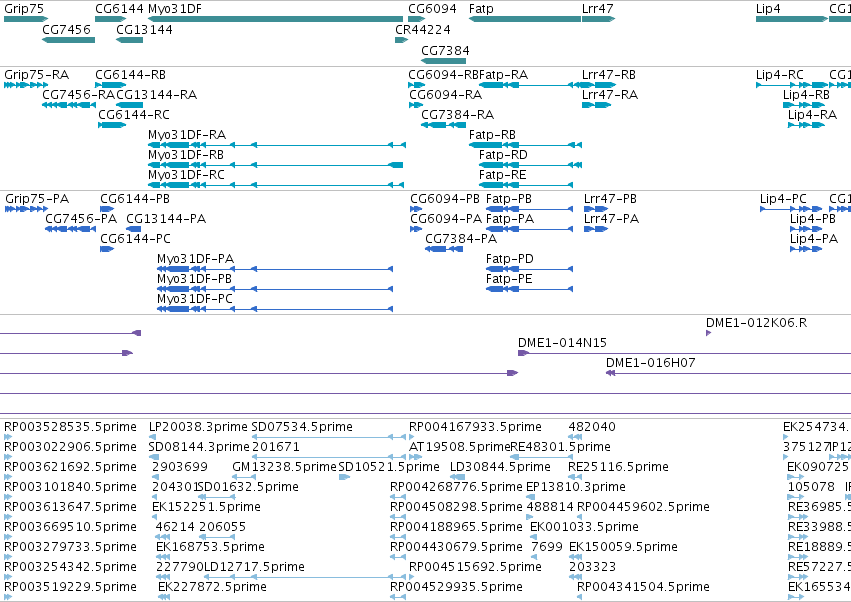This screenshot has height=602, width=851.
Task: Click the Myo31DF-PA protein label
Action: coord(195,259)
